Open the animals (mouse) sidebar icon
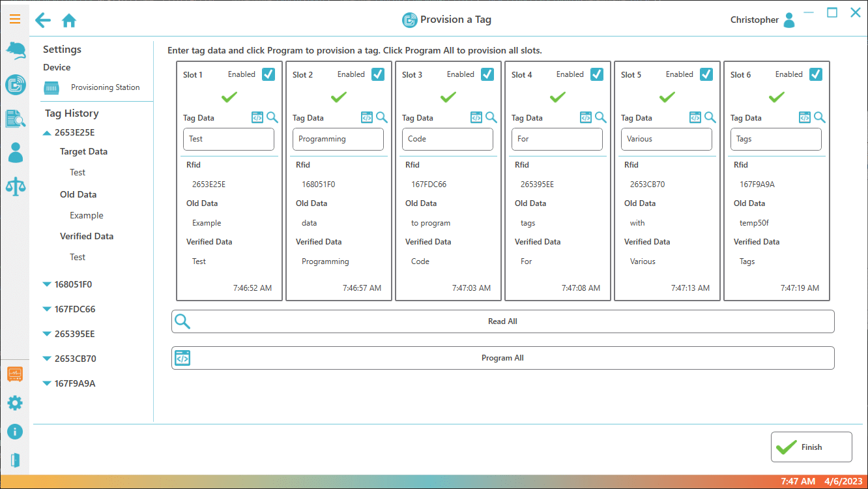This screenshot has height=489, width=868. (15, 50)
